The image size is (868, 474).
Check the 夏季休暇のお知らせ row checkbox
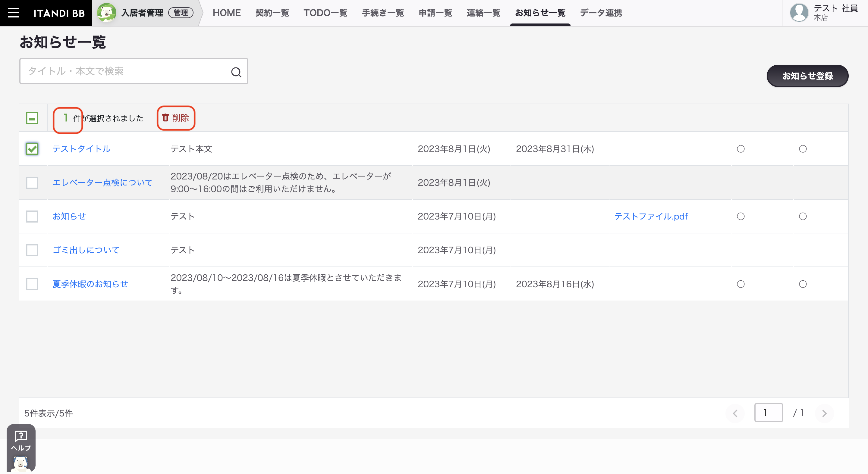point(32,284)
